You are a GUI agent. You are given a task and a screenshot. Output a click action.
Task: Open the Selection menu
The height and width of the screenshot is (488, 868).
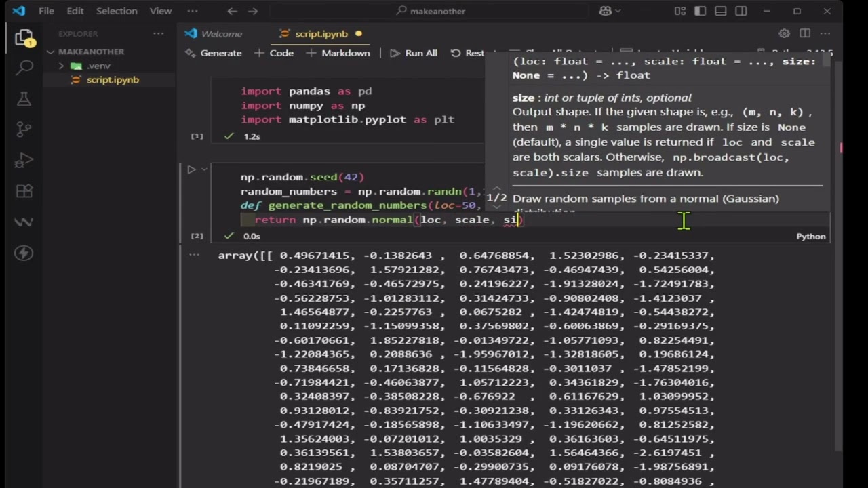click(x=117, y=11)
